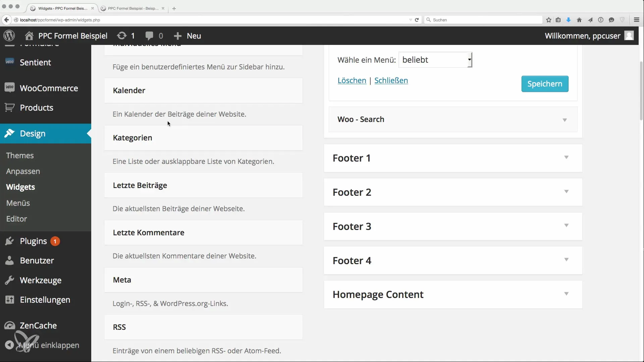Click the plus icon next to Neu
The image size is (644, 362).
(178, 36)
